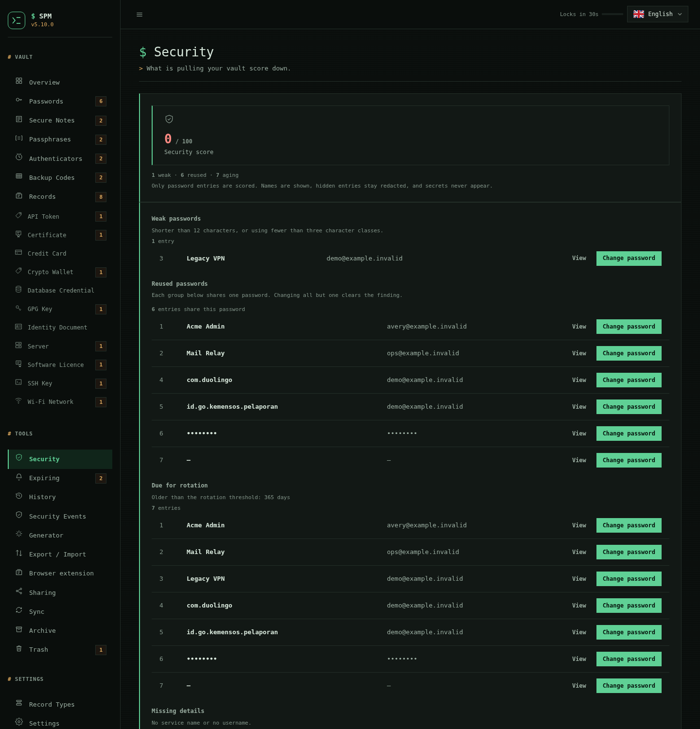Change password for Mail Relay under Reused passwords

[629, 353]
